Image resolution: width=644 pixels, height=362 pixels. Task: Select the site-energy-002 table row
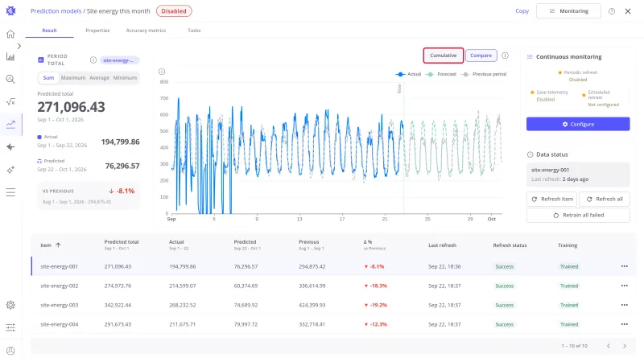pos(333,286)
